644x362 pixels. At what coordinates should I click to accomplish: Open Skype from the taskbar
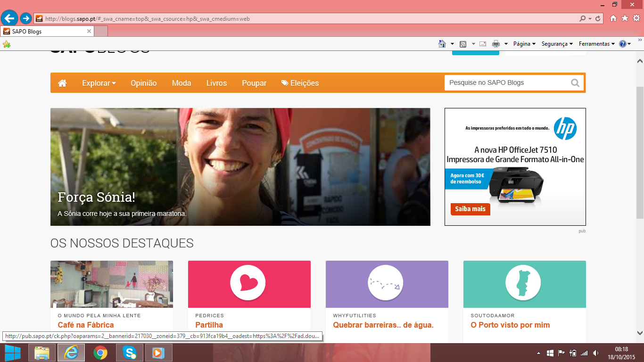pyautogui.click(x=129, y=353)
